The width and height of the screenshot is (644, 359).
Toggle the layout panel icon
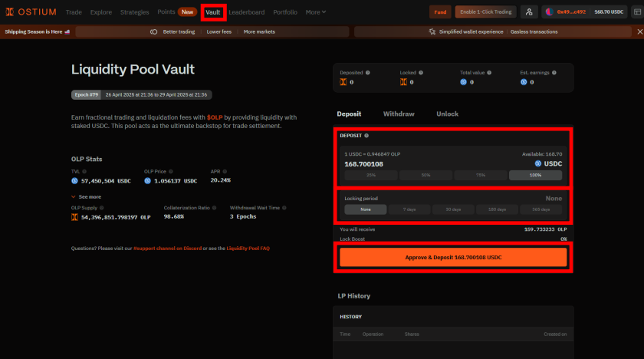point(637,12)
